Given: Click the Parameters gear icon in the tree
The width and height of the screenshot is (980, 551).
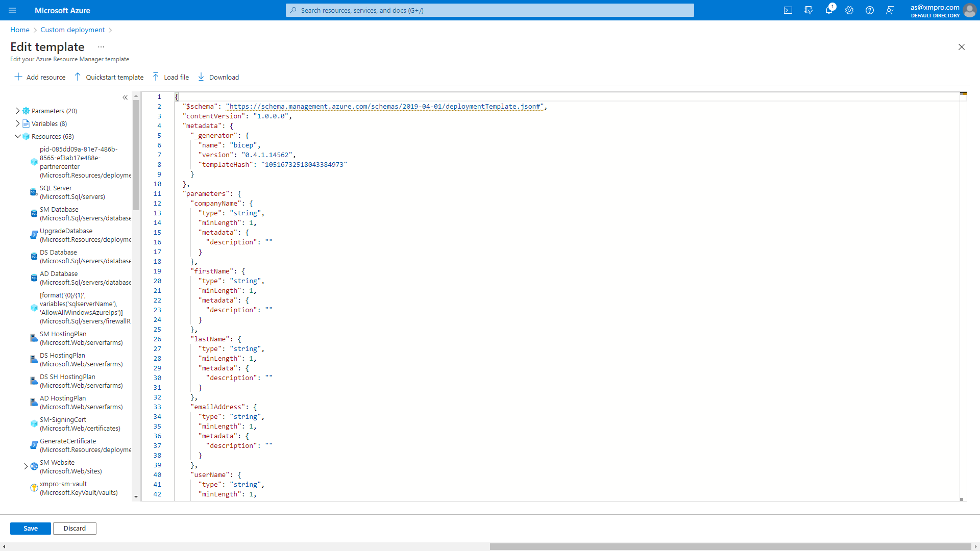Looking at the screenshot, I should tap(26, 111).
